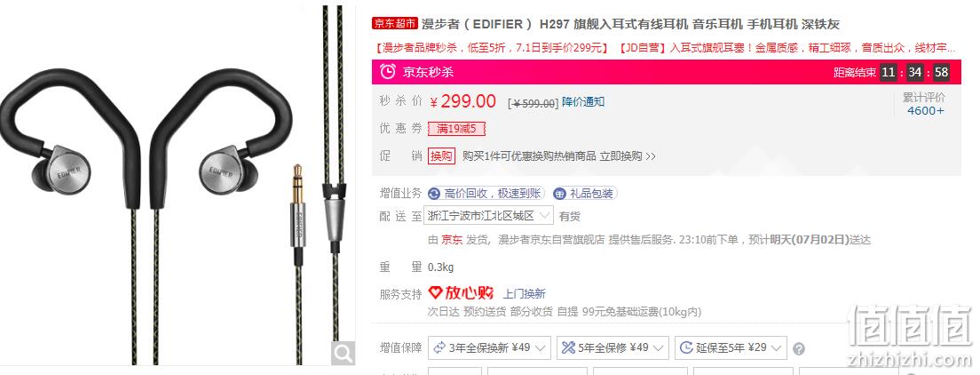
Task: Click the 上门换新 service link
Action: coord(525,293)
